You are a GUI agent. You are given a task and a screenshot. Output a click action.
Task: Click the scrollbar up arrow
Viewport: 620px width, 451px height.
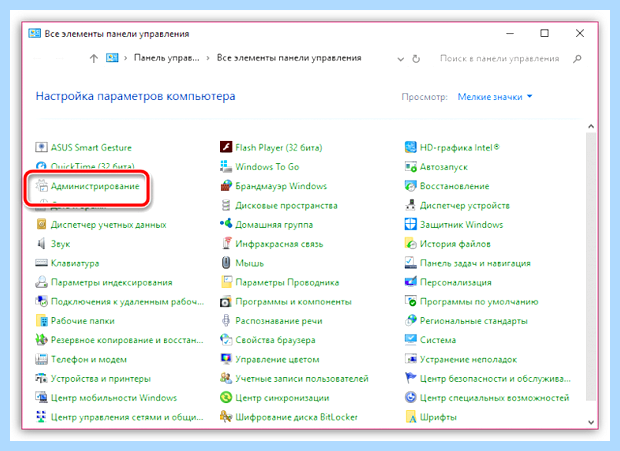click(x=591, y=126)
